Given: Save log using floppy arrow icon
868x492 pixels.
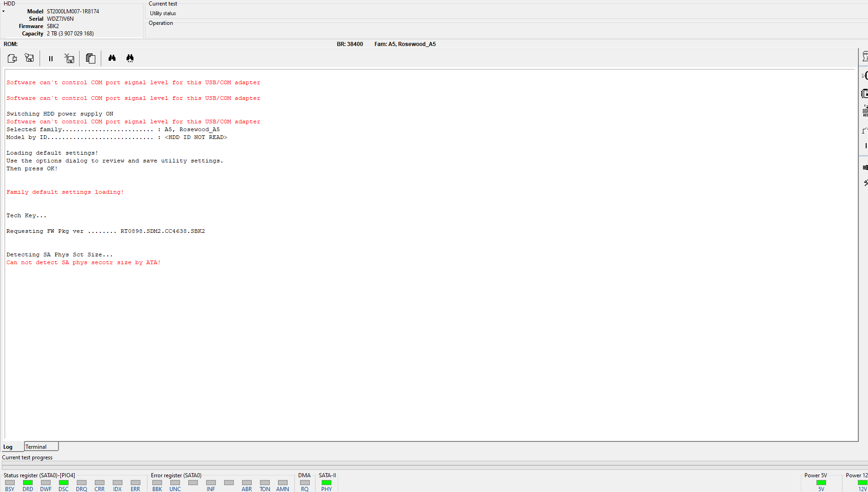Looking at the screenshot, I should (29, 58).
